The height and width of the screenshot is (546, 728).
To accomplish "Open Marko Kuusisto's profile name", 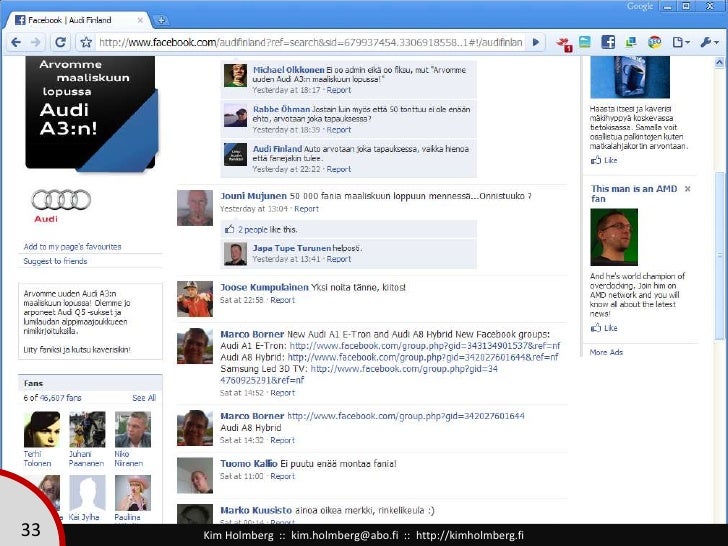I will pos(256,510).
